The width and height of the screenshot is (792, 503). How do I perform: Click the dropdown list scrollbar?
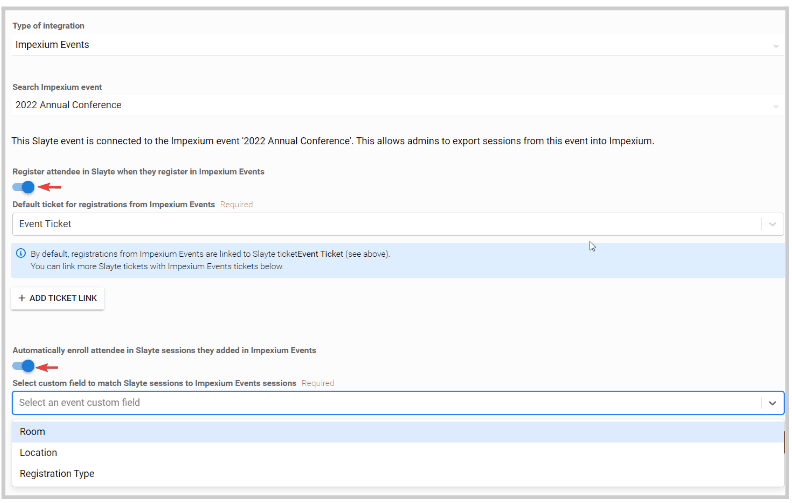[x=784, y=442]
